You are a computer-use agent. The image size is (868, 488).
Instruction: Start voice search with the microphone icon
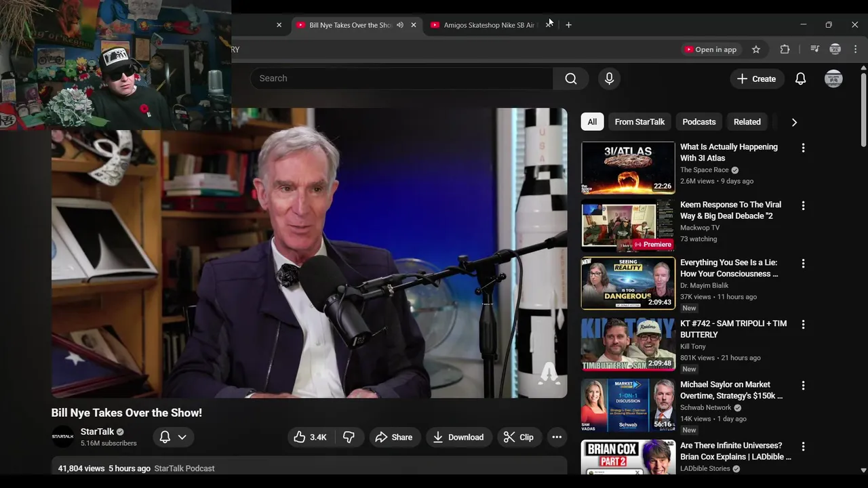(x=609, y=79)
